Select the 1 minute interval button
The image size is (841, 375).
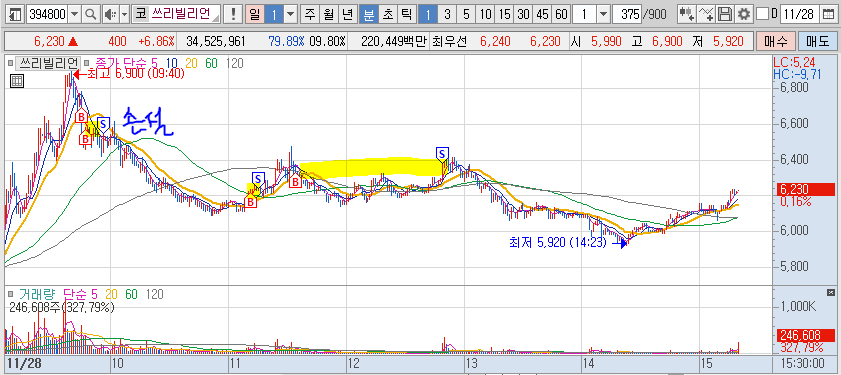(427, 14)
